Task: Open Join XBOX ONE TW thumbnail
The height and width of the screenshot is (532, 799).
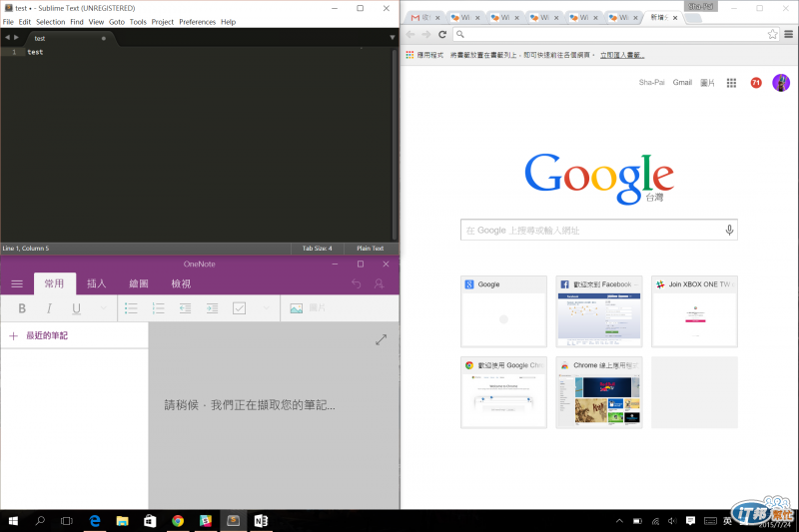Action: 694,311
